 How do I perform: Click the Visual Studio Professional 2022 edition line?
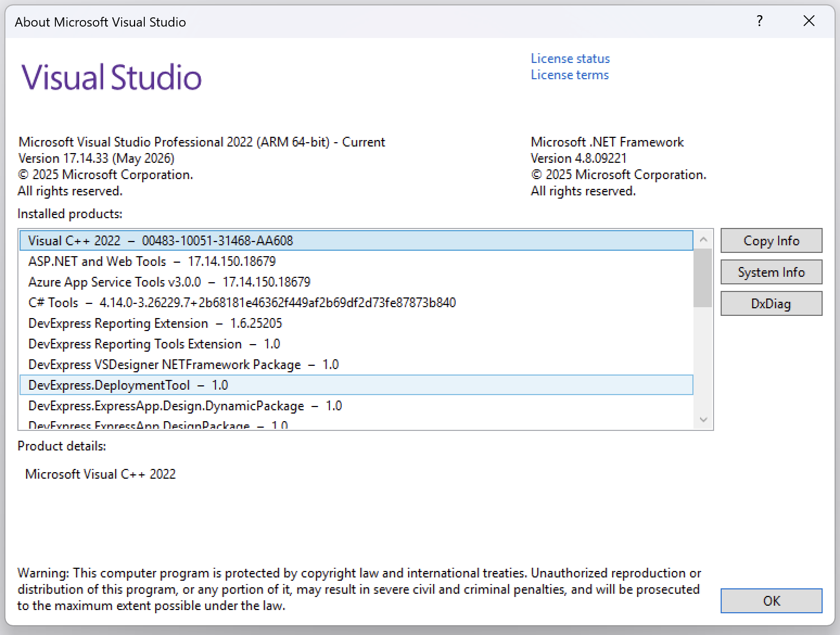[x=201, y=142]
